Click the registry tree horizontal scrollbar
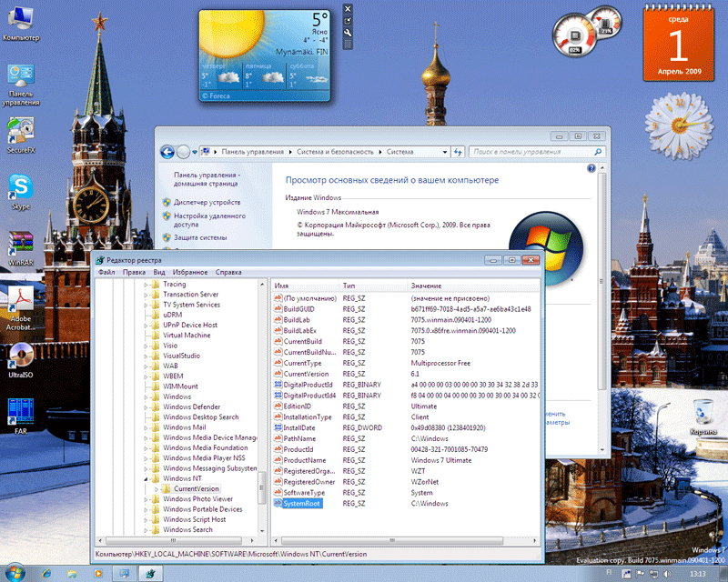728x582 pixels. coord(175,541)
